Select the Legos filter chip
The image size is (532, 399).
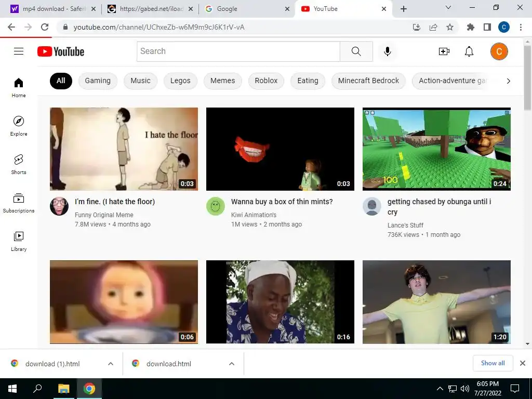(180, 81)
